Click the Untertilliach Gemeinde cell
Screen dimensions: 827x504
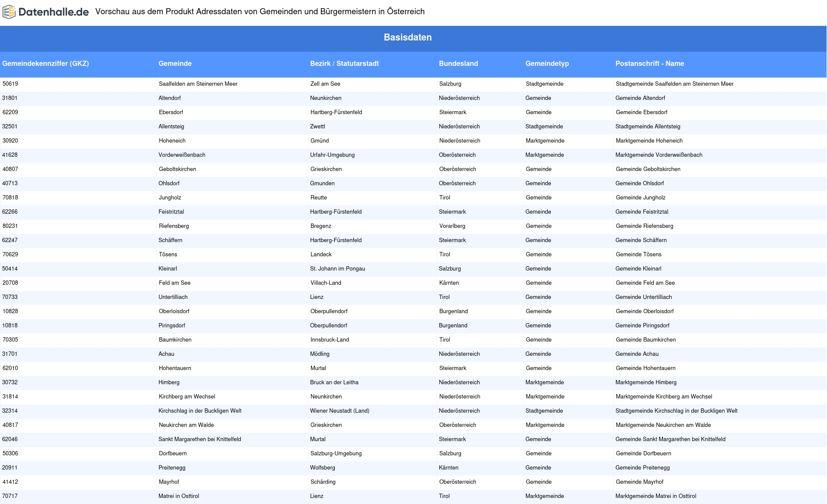pyautogui.click(x=232, y=297)
